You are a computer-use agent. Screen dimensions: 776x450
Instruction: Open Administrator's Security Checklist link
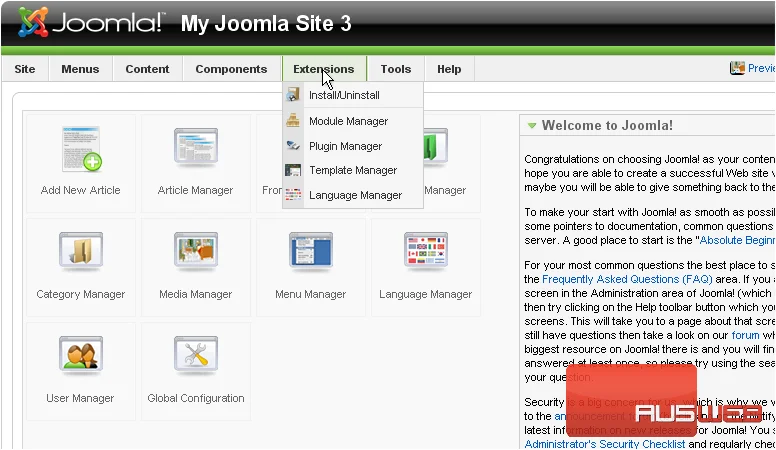[x=605, y=444]
